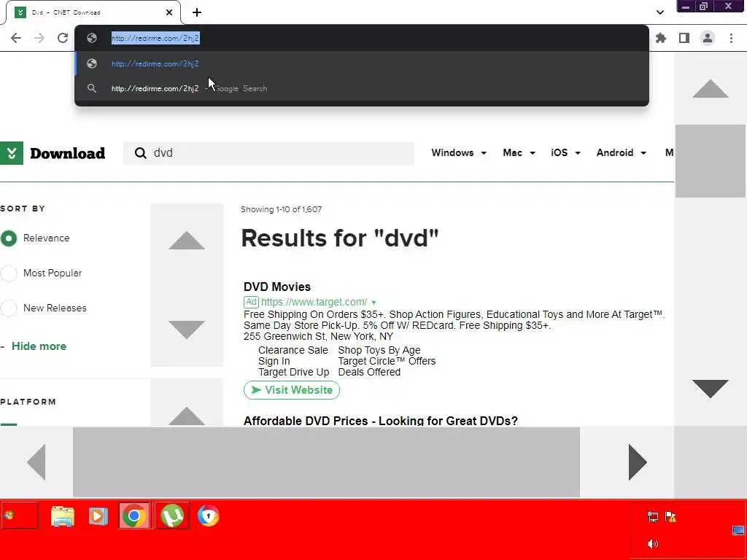Image resolution: width=747 pixels, height=560 pixels.
Task: Click the Show desktop monitor icon
Action: pos(738,531)
